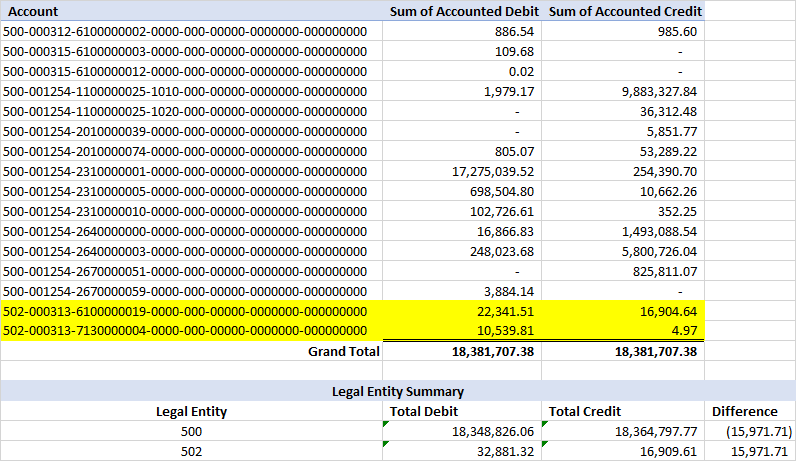Viewport: 796px width, 461px height.
Task: Select the Account header cell
Action: pyautogui.click(x=191, y=11)
